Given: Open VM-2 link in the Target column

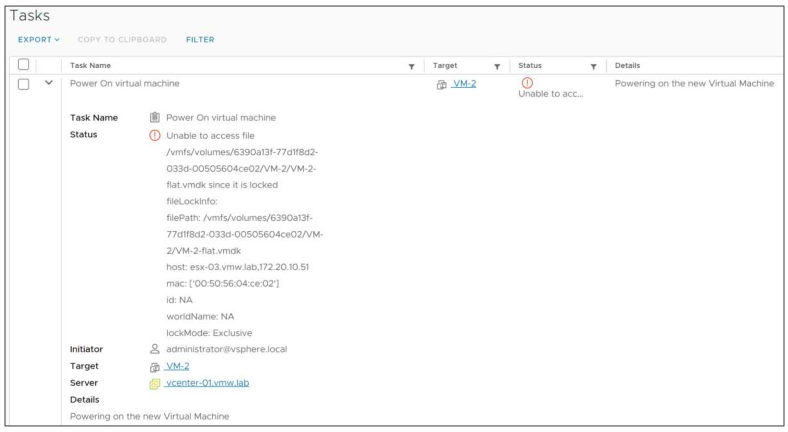Looking at the screenshot, I should (x=464, y=83).
